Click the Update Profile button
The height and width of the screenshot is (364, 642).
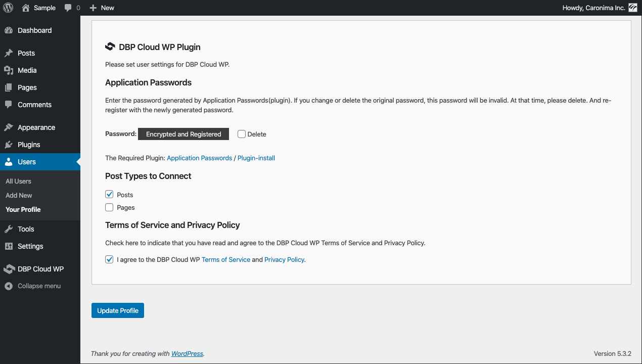pyautogui.click(x=118, y=310)
